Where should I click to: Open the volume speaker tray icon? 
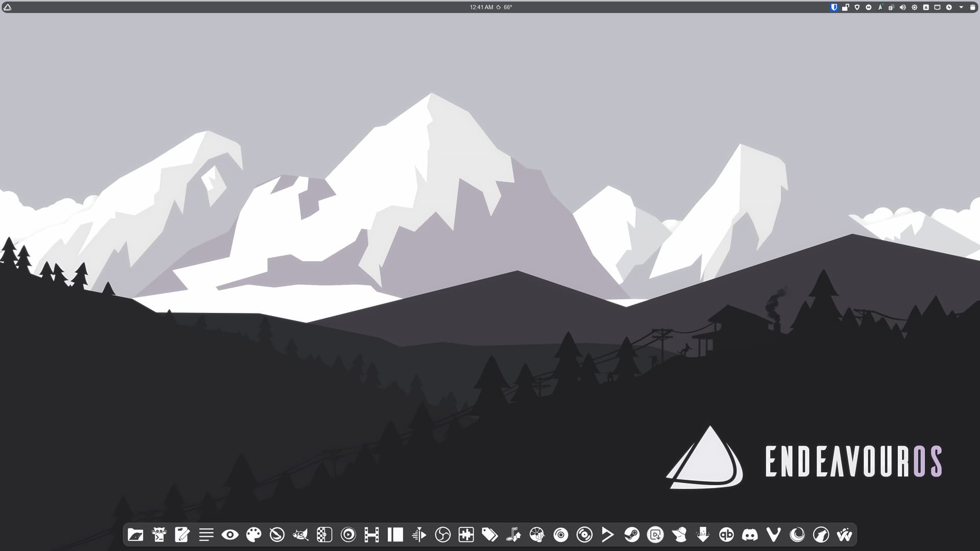903,7
